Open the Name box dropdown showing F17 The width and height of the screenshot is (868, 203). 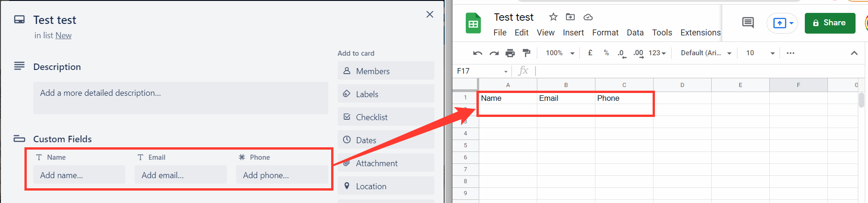pos(505,71)
